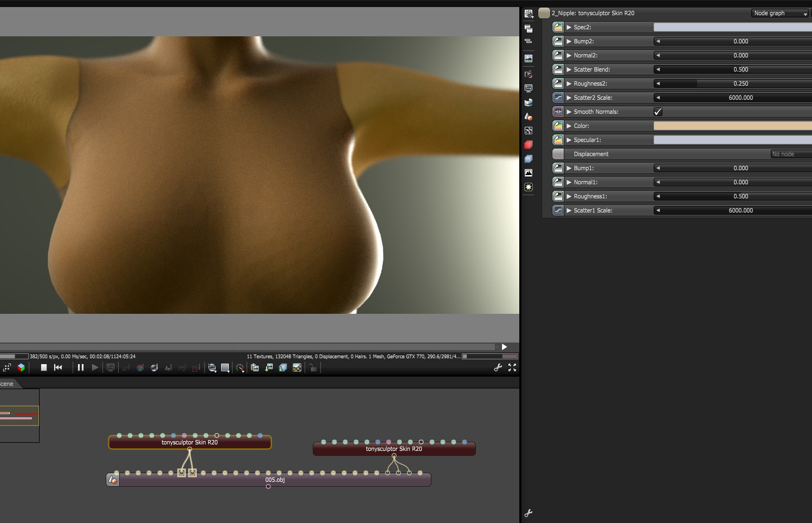Expand the Roughness2 parameter row
This screenshot has height=523, width=812.
(x=569, y=83)
